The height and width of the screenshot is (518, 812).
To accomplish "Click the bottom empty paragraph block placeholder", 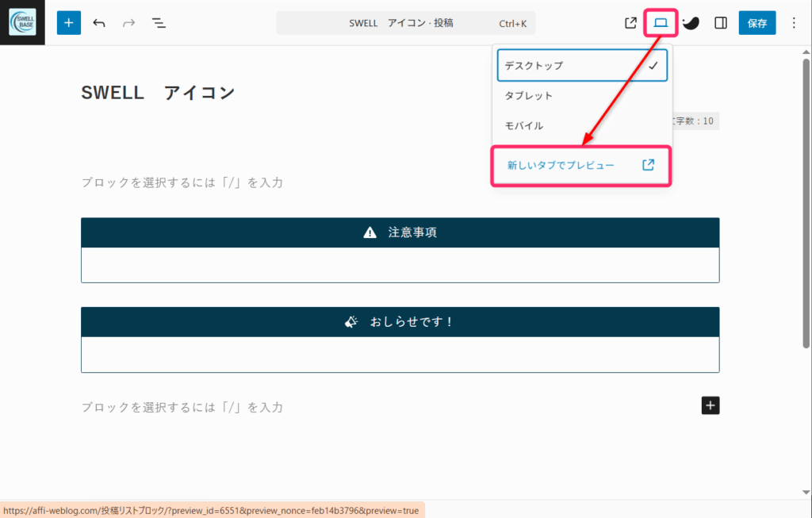I will point(182,407).
